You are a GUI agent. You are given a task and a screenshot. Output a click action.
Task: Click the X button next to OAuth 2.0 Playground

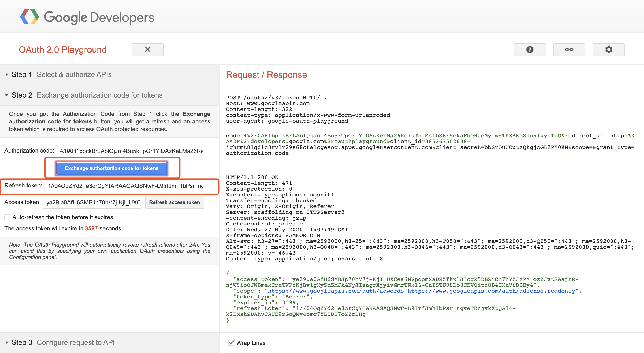click(x=147, y=50)
